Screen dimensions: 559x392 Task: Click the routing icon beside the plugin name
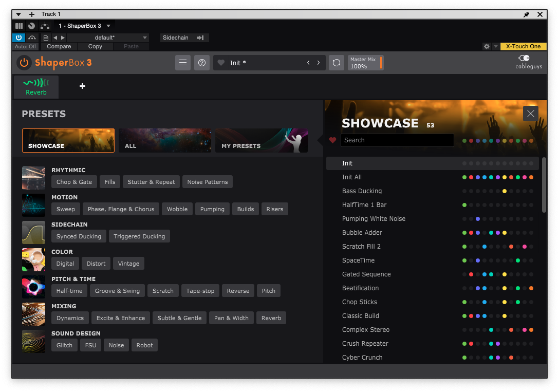[x=45, y=26]
